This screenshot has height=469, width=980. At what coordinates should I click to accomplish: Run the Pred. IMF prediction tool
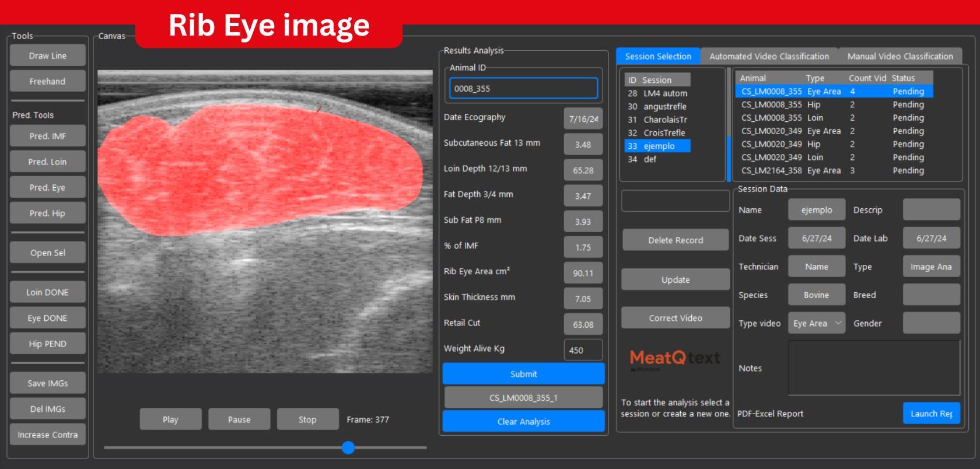pyautogui.click(x=47, y=136)
